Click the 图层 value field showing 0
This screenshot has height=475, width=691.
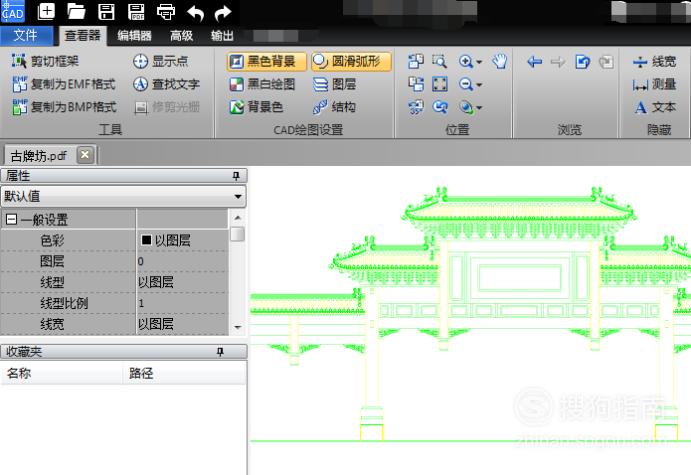click(x=182, y=261)
